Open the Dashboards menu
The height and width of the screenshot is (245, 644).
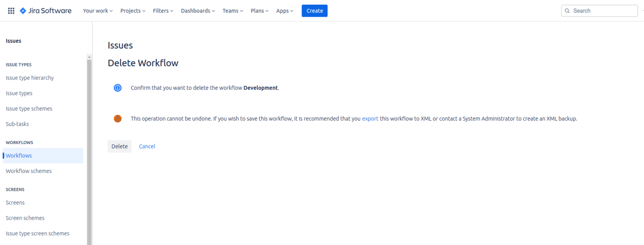coord(198,11)
